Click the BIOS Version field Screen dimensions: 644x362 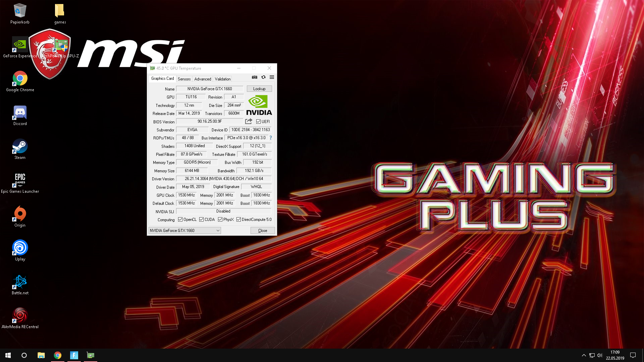click(x=210, y=121)
